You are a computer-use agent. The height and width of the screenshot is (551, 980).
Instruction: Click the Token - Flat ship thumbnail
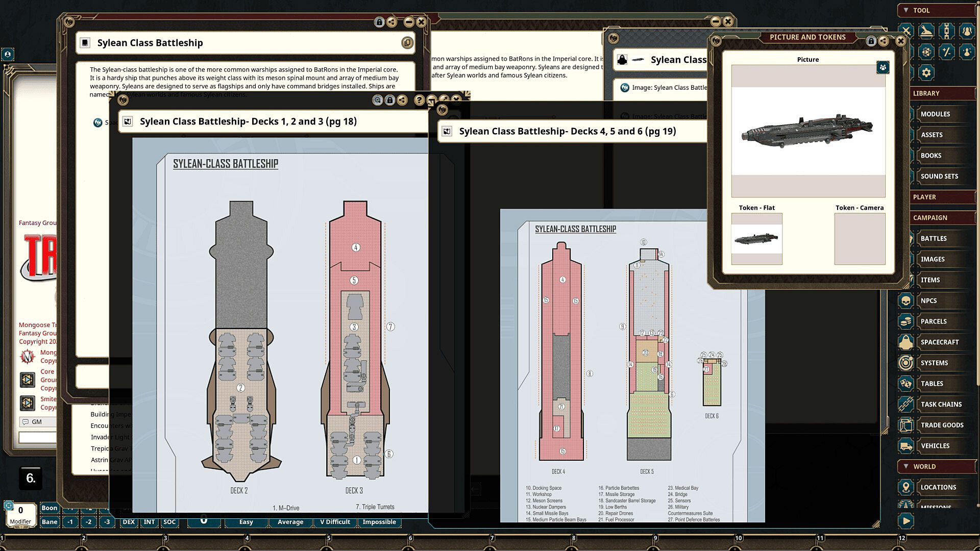[756, 239]
